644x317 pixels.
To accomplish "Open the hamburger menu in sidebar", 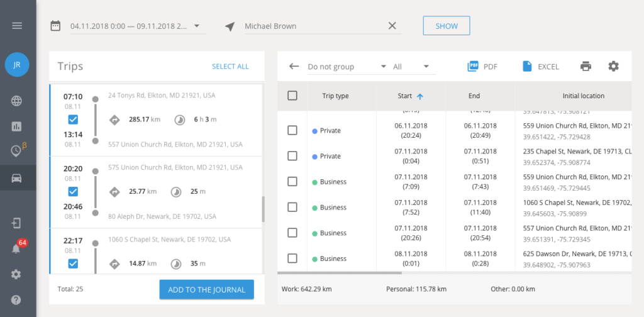I will [x=17, y=26].
